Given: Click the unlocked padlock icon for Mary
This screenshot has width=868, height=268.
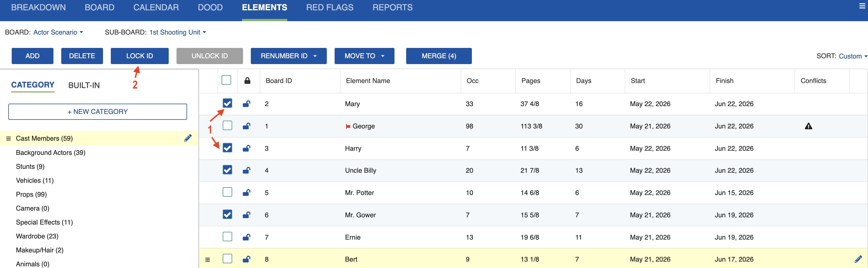Looking at the screenshot, I should (x=246, y=104).
